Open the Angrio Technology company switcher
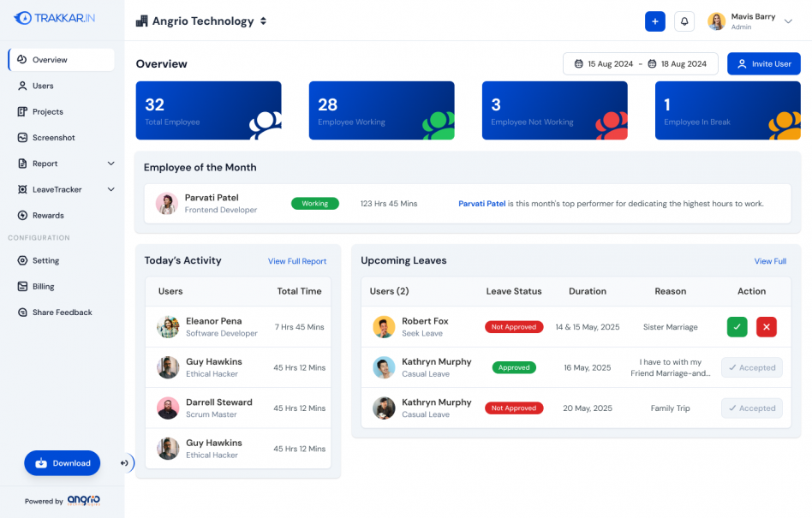The height and width of the screenshot is (518, 812). tap(201, 21)
